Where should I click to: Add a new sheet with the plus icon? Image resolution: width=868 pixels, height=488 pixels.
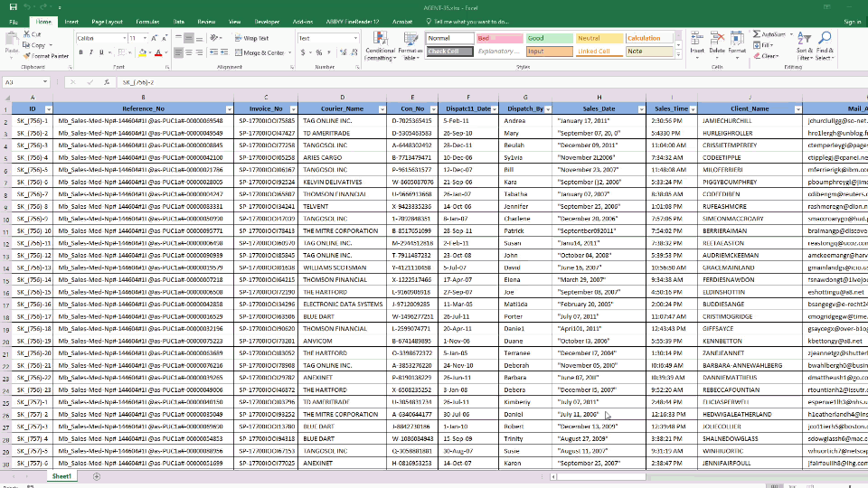tap(97, 476)
